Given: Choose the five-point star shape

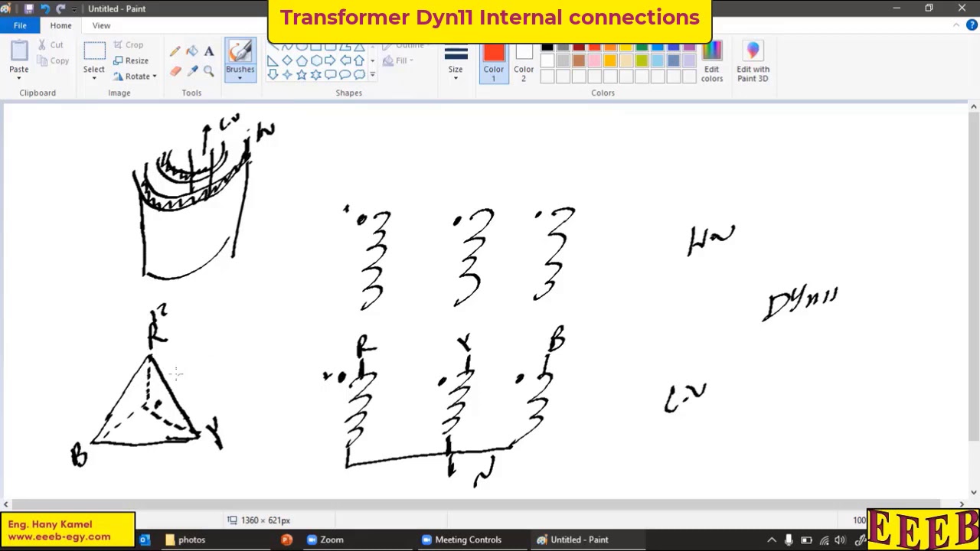Looking at the screenshot, I should point(302,75).
